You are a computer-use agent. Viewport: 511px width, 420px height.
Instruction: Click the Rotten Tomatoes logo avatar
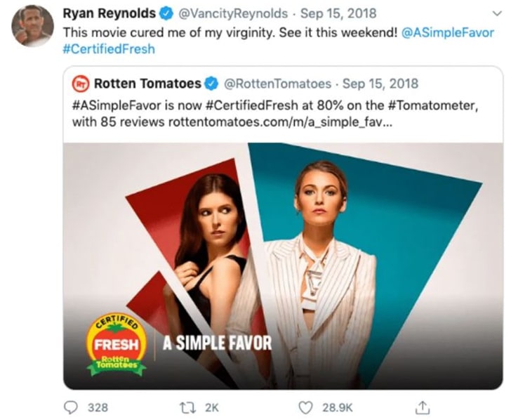tap(81, 84)
